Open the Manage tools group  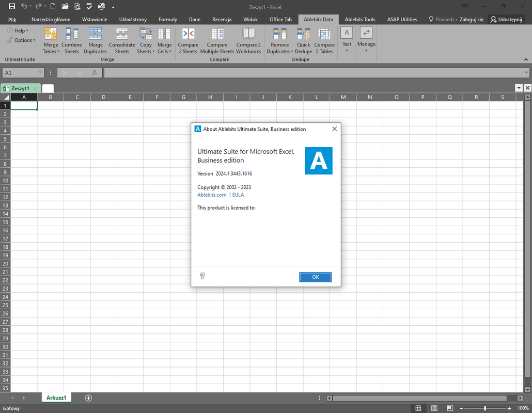click(366, 39)
